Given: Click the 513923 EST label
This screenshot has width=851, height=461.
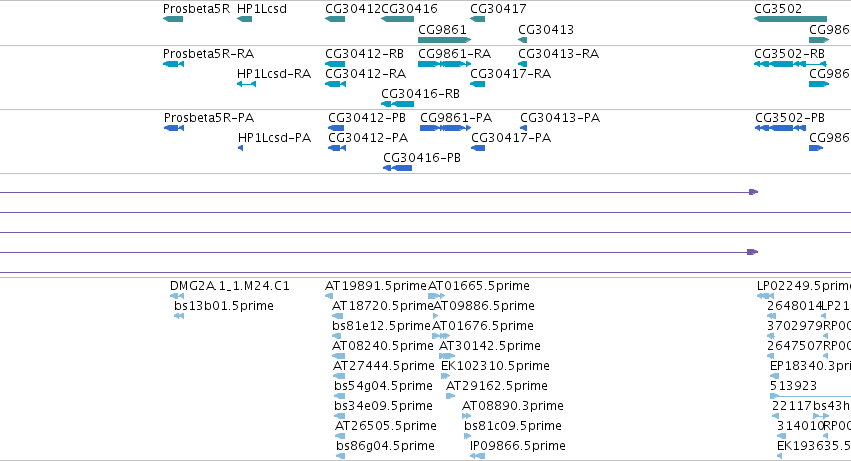Looking at the screenshot, I should 793,386.
